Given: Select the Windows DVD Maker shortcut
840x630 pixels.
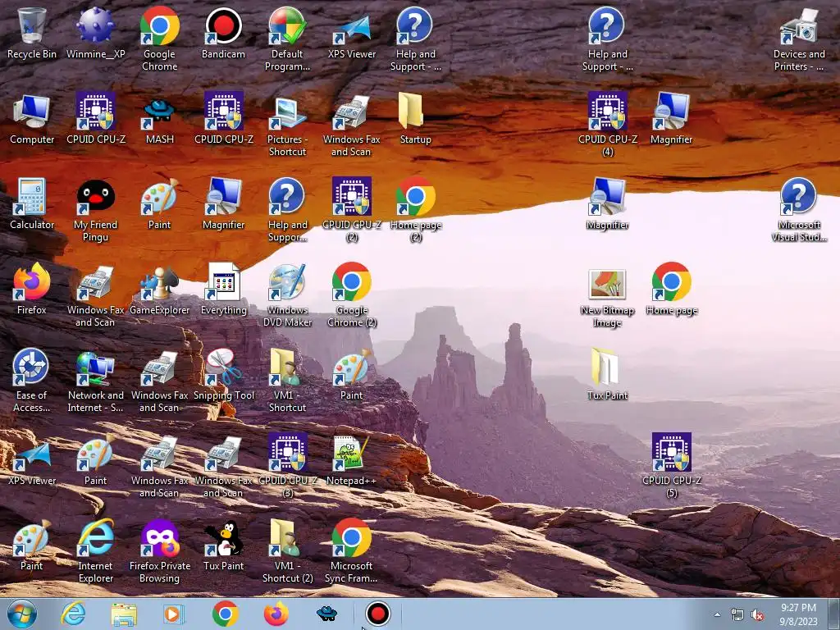Looking at the screenshot, I should pos(287,295).
